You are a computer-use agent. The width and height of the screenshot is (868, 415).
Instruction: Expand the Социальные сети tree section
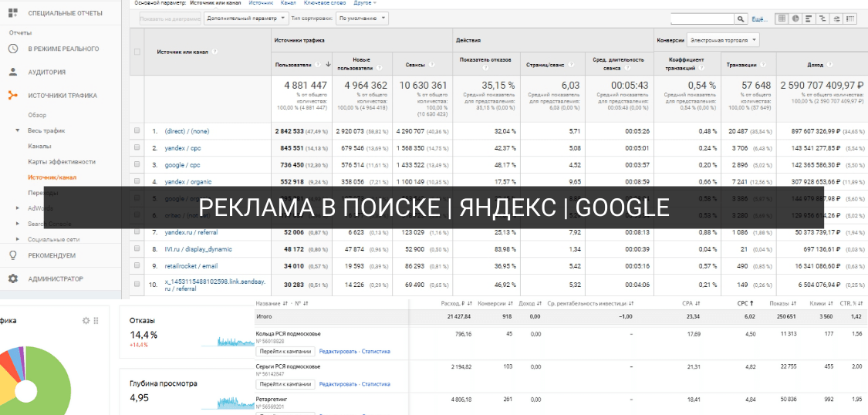[x=17, y=239]
